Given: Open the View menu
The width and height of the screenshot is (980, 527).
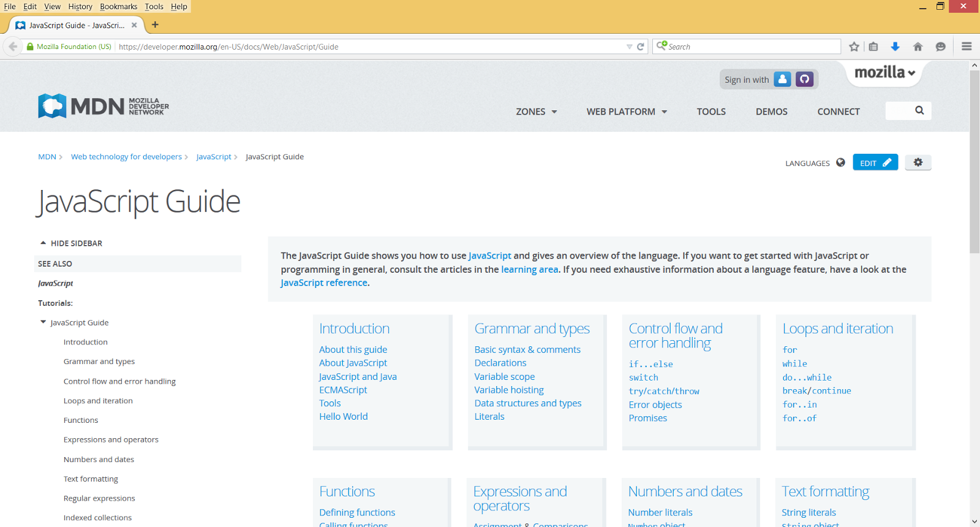Looking at the screenshot, I should [52, 6].
